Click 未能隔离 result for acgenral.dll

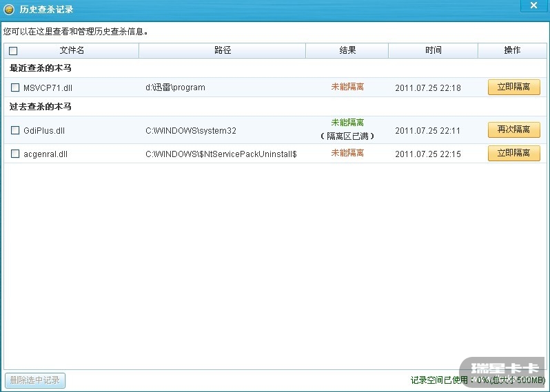coord(347,152)
